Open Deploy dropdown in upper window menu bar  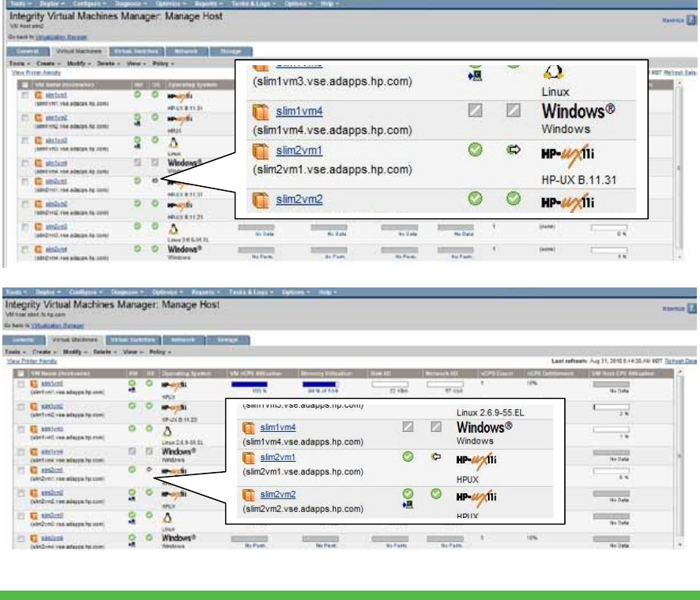52,4
